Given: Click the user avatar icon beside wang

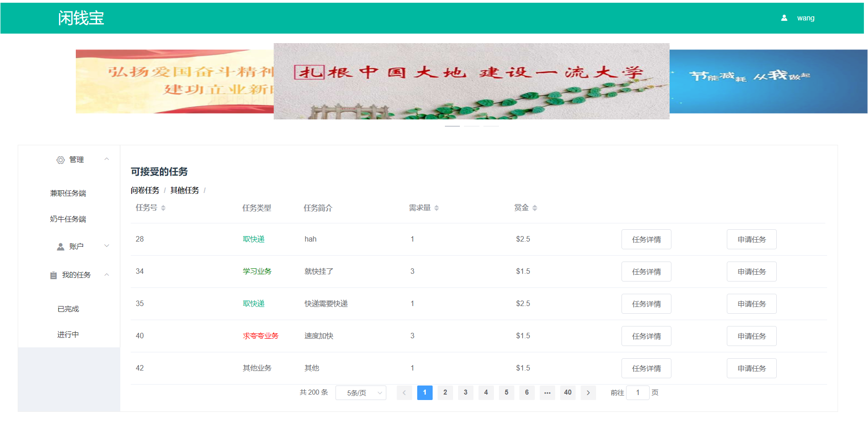Looking at the screenshot, I should [784, 18].
